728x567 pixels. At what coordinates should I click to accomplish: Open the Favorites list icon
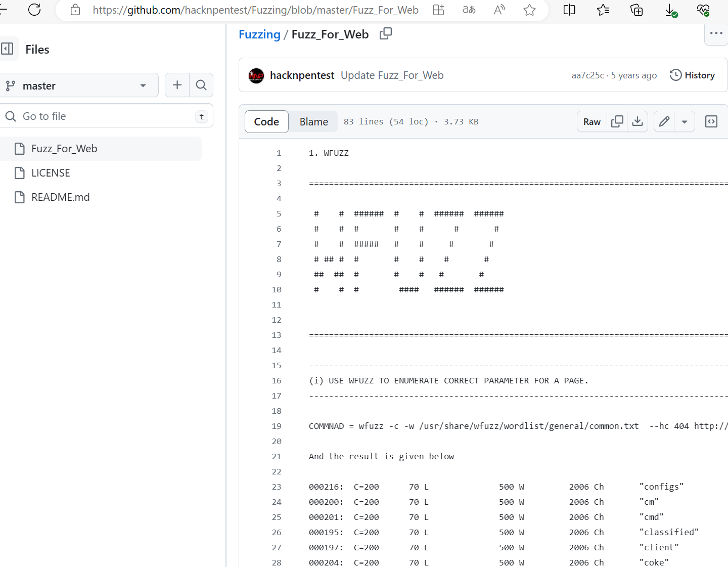(603, 10)
